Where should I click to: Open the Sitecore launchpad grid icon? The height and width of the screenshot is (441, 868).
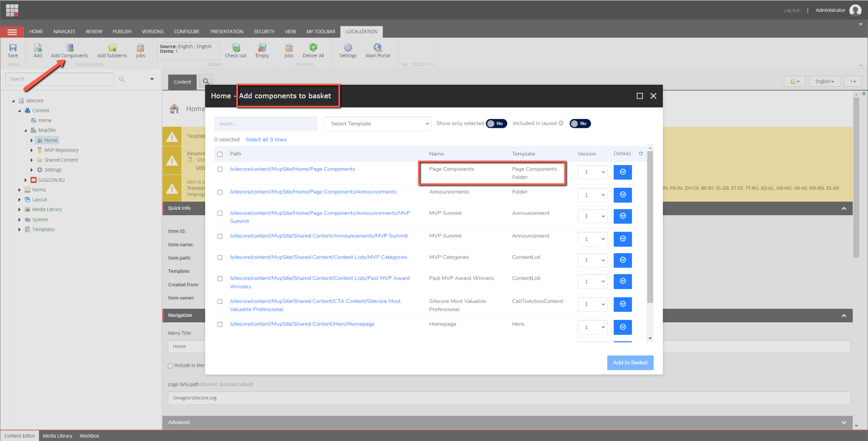[12, 10]
